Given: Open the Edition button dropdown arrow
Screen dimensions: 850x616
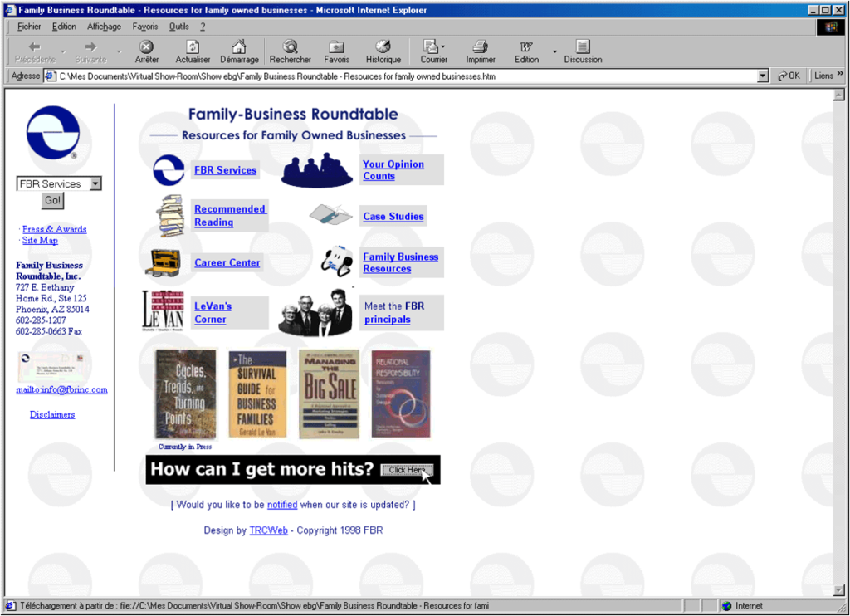Looking at the screenshot, I should [554, 52].
